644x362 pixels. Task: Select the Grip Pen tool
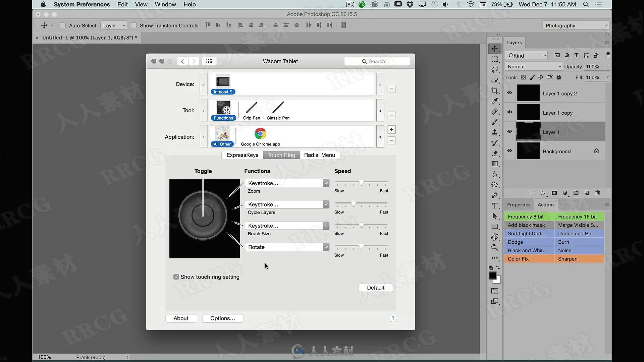(252, 111)
